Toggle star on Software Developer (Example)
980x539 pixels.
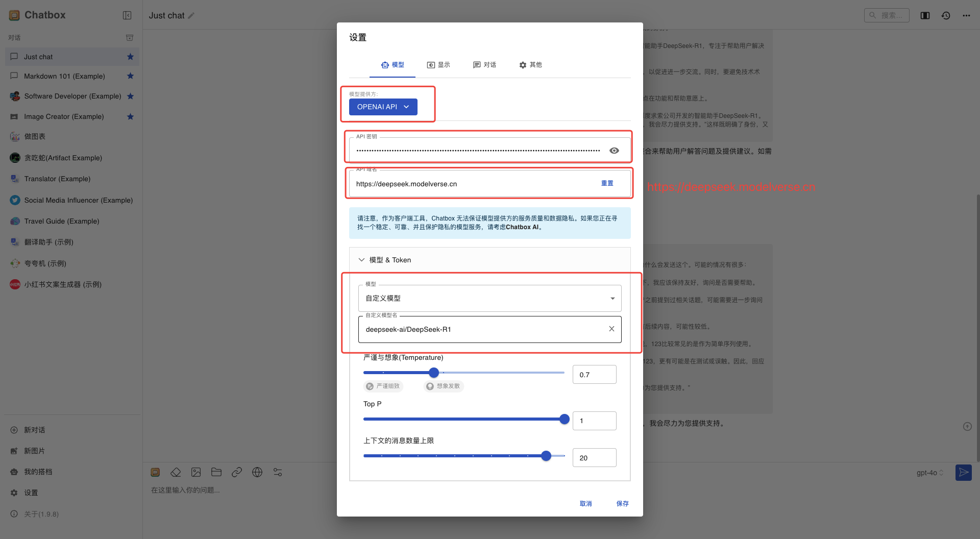pos(130,96)
